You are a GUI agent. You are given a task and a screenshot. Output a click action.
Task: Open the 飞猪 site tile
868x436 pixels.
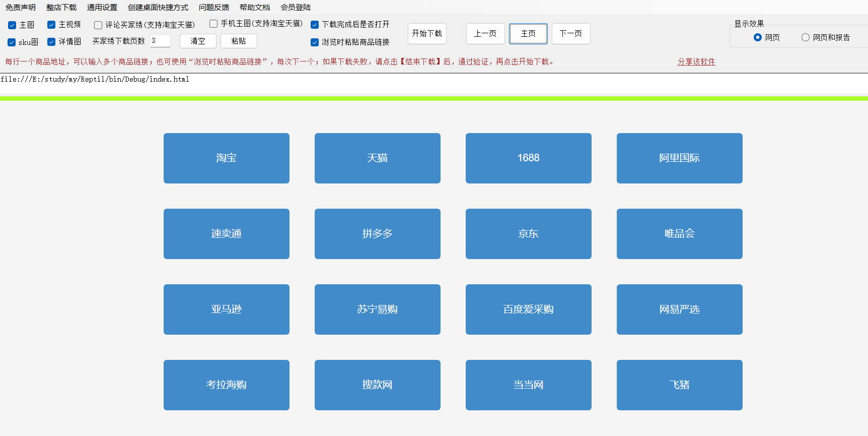pyautogui.click(x=680, y=385)
